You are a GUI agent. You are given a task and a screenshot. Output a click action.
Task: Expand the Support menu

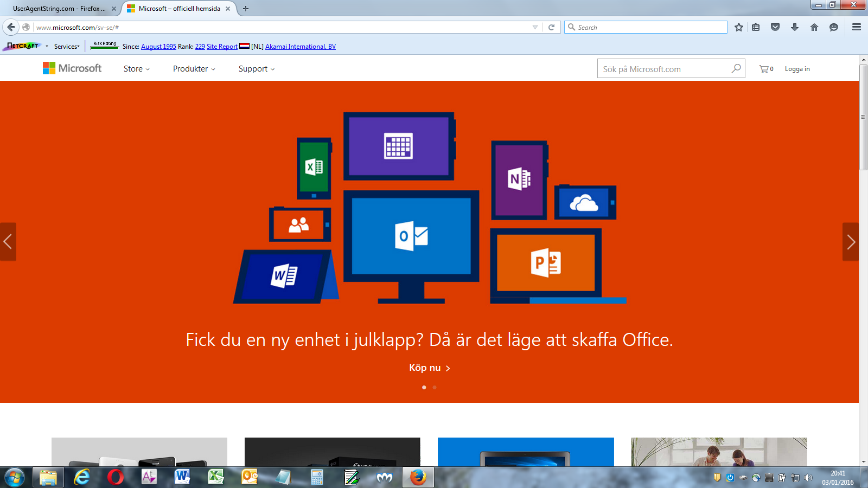[257, 69]
